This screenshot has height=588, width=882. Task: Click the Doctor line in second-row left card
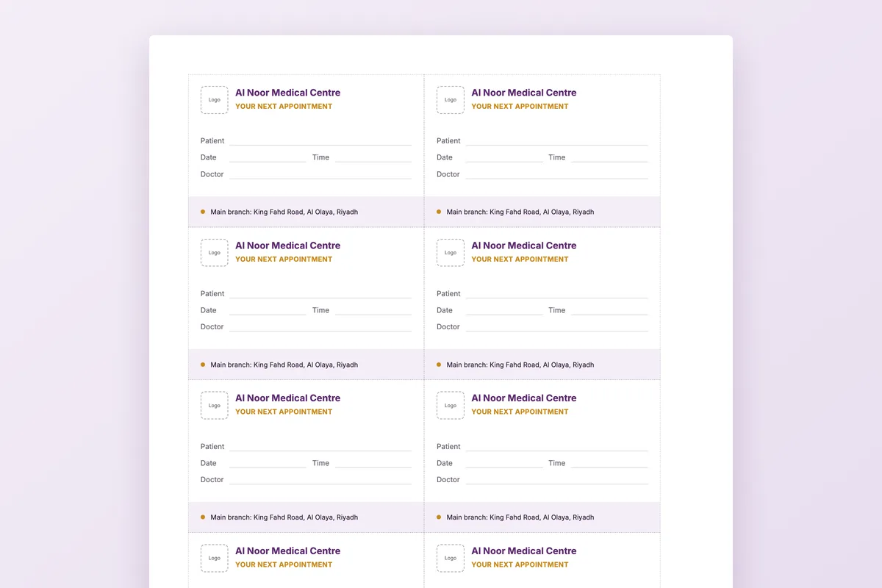tap(320, 327)
